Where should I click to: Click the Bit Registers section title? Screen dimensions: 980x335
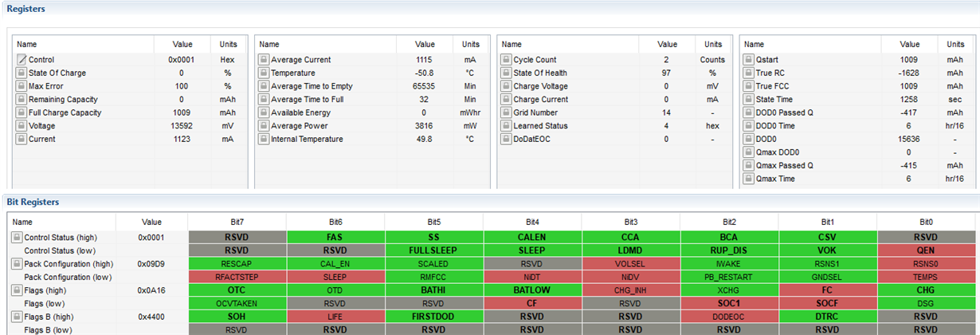(x=33, y=202)
